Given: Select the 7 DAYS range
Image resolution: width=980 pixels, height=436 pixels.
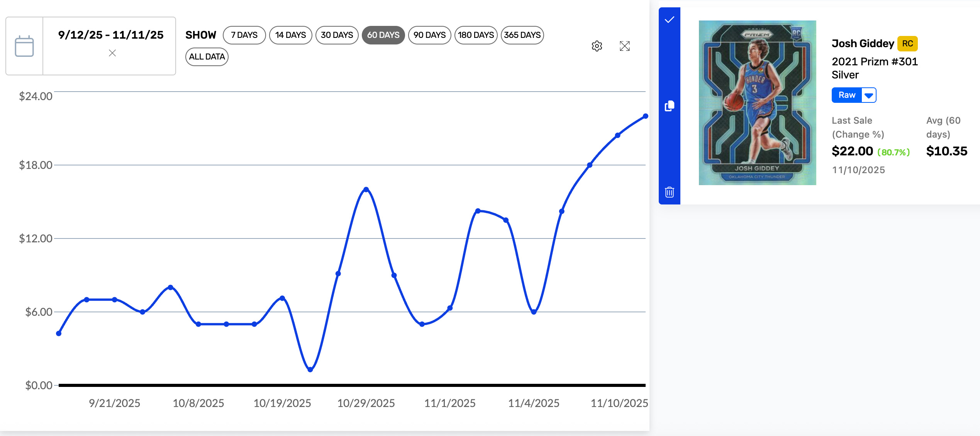Looking at the screenshot, I should click(244, 35).
